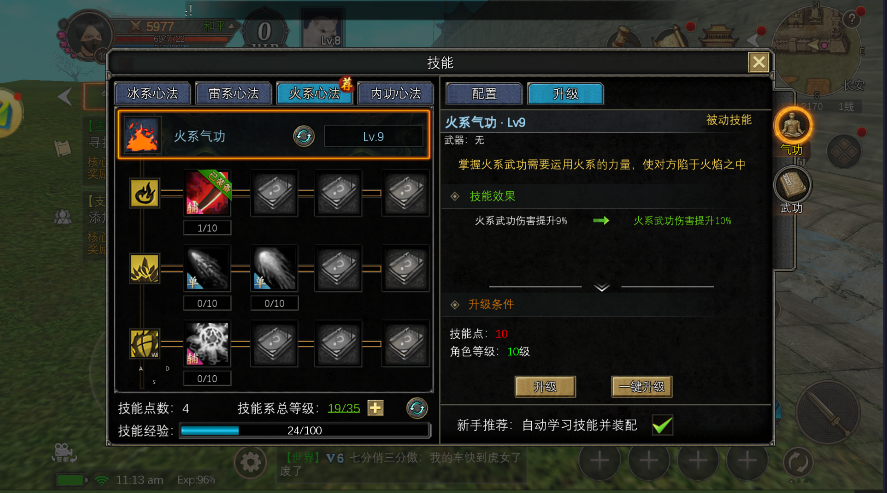887x493 pixels.
Task: Select the equipped red blade skill icon
Action: pos(208,193)
